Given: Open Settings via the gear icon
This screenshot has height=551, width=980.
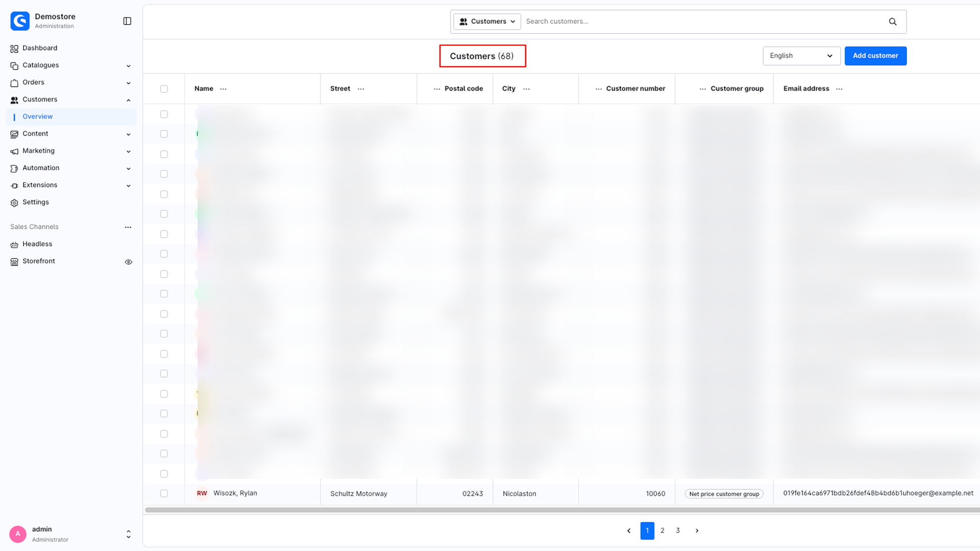Looking at the screenshot, I should 14,203.
